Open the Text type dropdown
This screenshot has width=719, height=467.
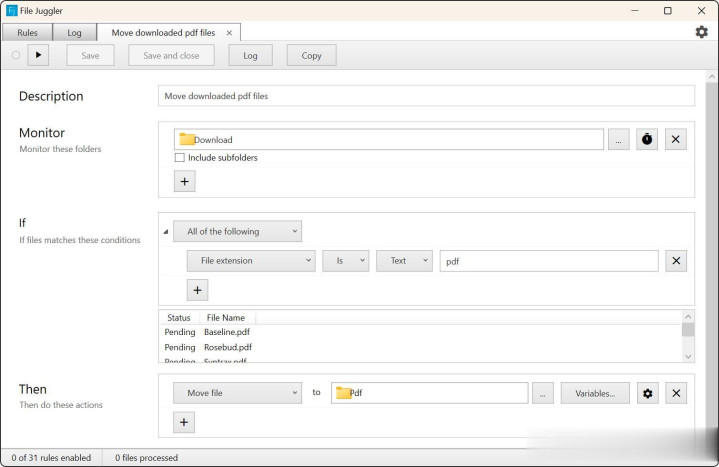click(x=404, y=261)
